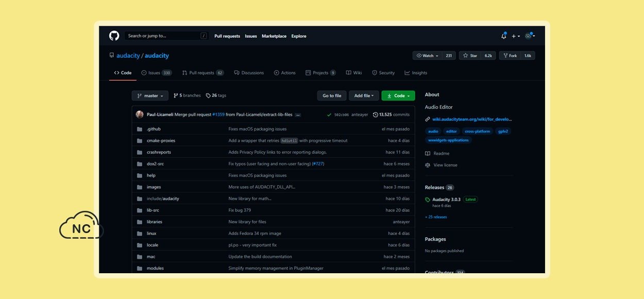
Task: View the 5 branches link
Action: pos(187,95)
